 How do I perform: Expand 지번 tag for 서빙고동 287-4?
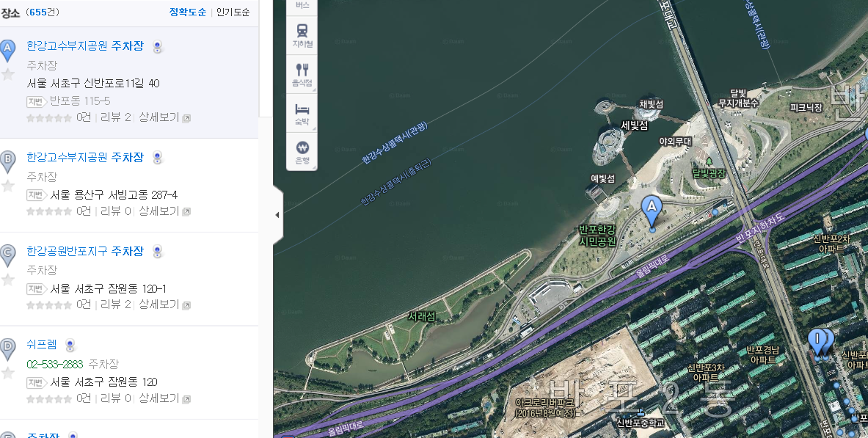coord(36,195)
